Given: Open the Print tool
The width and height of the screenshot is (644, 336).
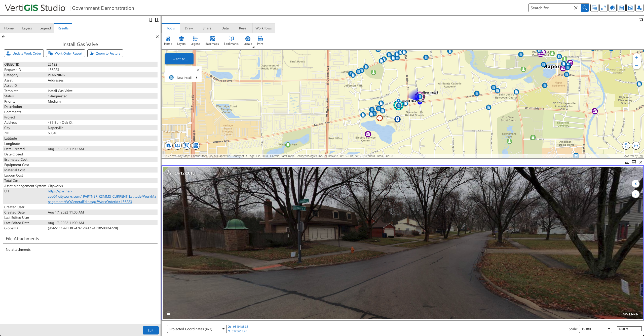Looking at the screenshot, I should pyautogui.click(x=260, y=40).
